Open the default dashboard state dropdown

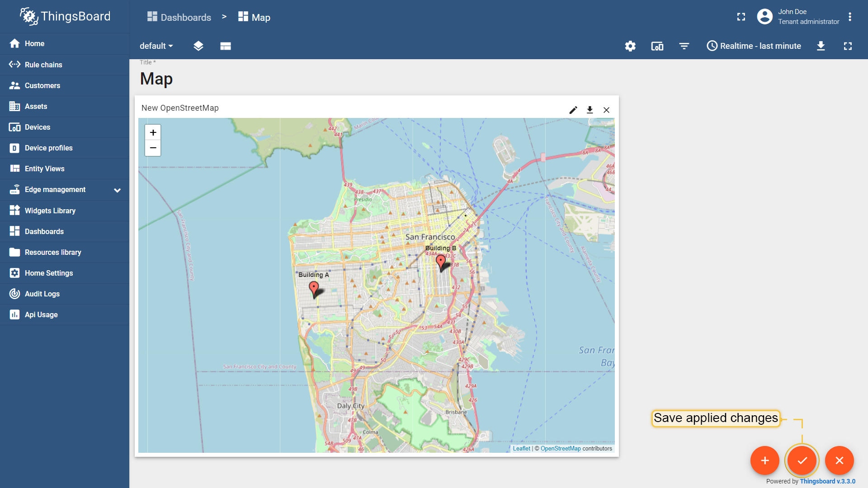tap(156, 46)
